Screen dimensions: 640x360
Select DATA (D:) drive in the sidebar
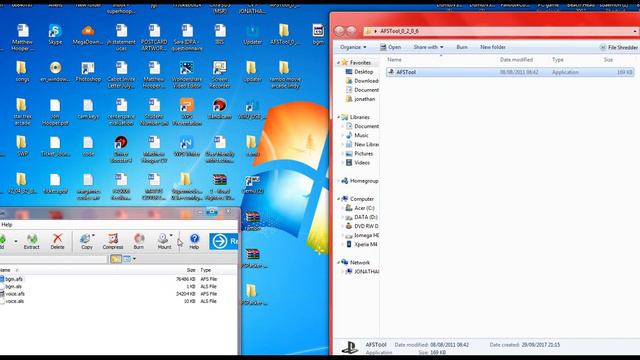point(361,217)
